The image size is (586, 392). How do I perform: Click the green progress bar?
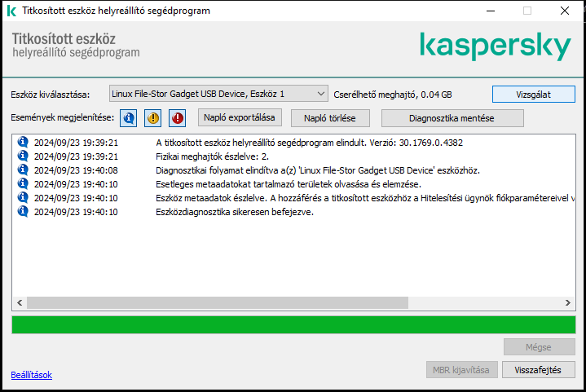pos(293,324)
